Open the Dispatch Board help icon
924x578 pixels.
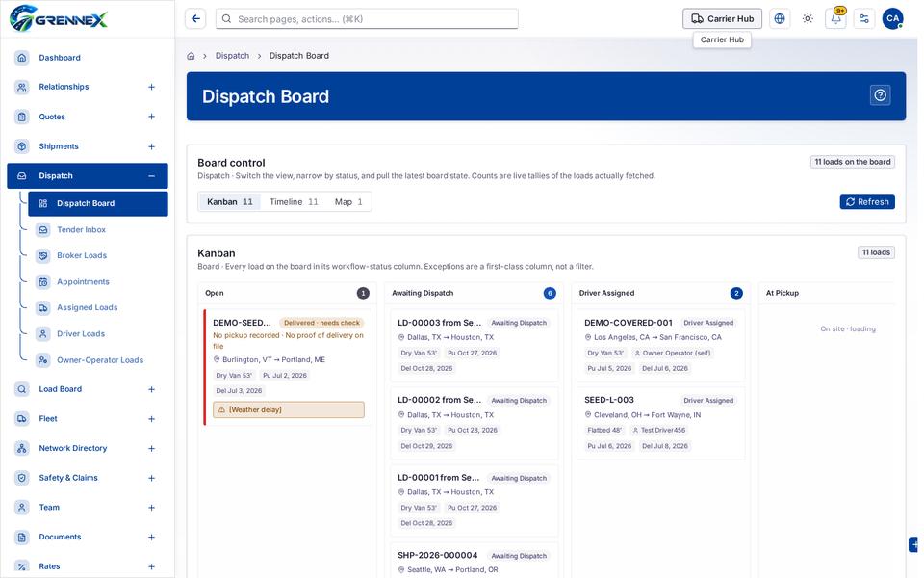pos(881,95)
